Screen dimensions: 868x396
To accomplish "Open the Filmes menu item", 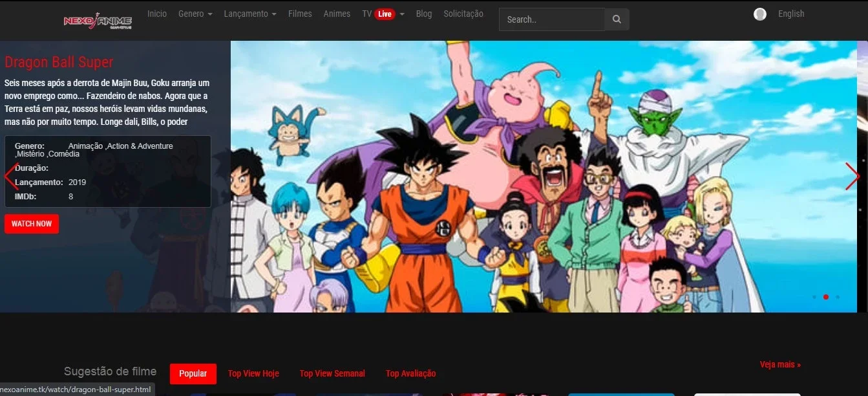I will pyautogui.click(x=300, y=14).
